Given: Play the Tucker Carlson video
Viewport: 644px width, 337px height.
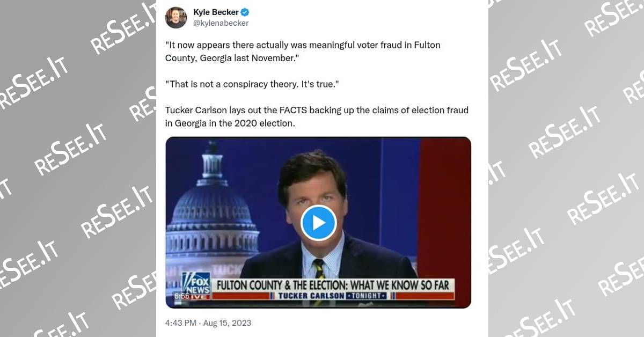Looking at the screenshot, I should 318,223.
